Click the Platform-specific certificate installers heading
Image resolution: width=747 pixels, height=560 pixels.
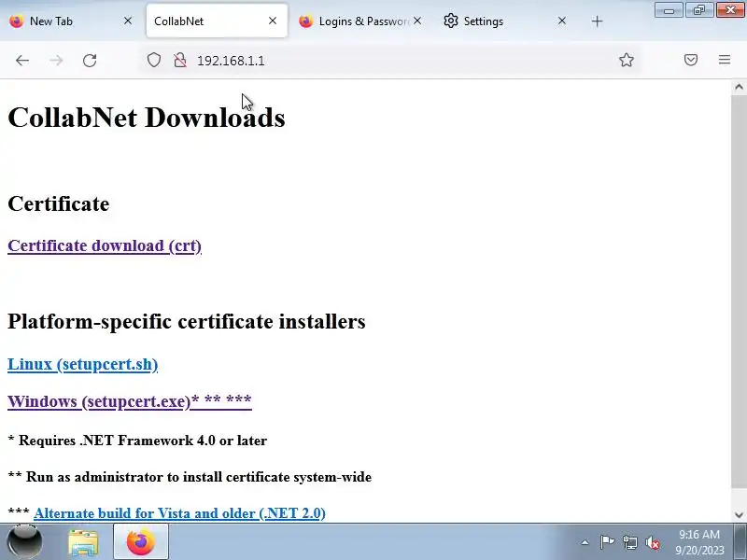187,321
